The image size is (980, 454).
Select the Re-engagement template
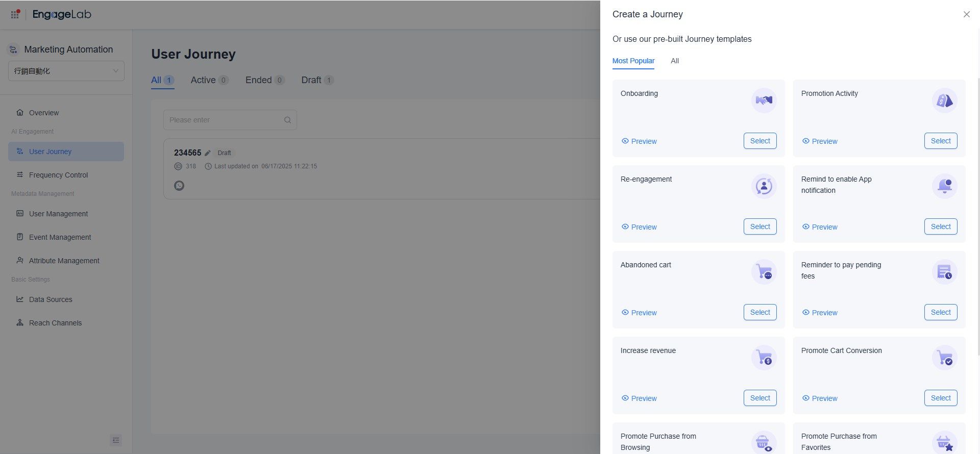[x=760, y=226]
